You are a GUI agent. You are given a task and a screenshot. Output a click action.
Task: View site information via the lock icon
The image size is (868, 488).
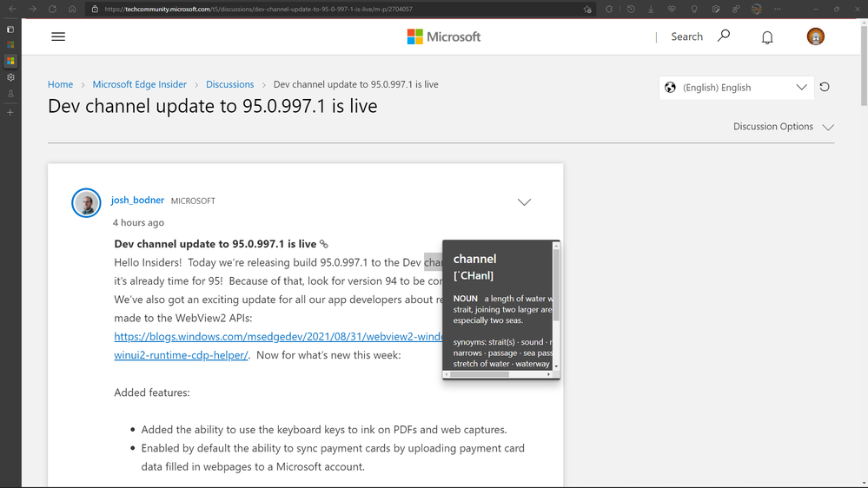click(95, 9)
